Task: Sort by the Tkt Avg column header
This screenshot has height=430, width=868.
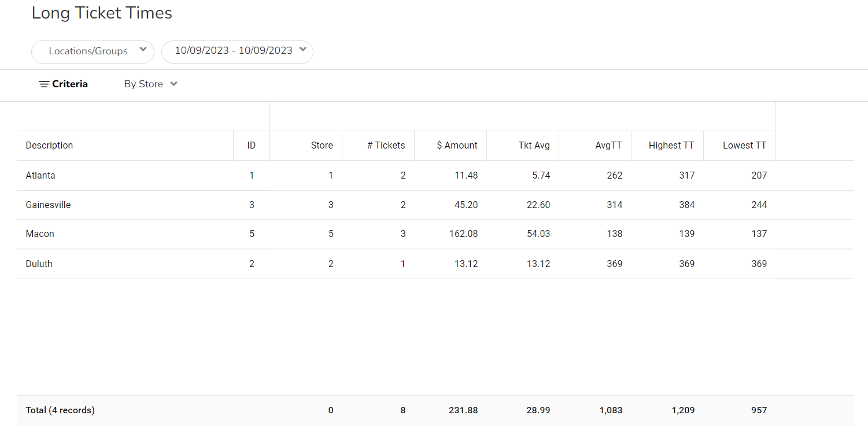Action: coord(534,146)
